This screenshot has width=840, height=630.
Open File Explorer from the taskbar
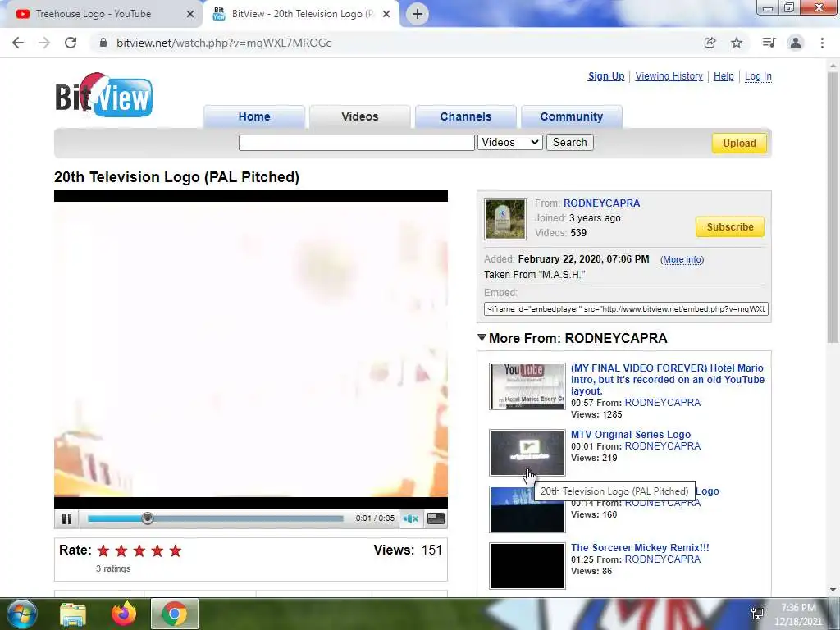73,614
